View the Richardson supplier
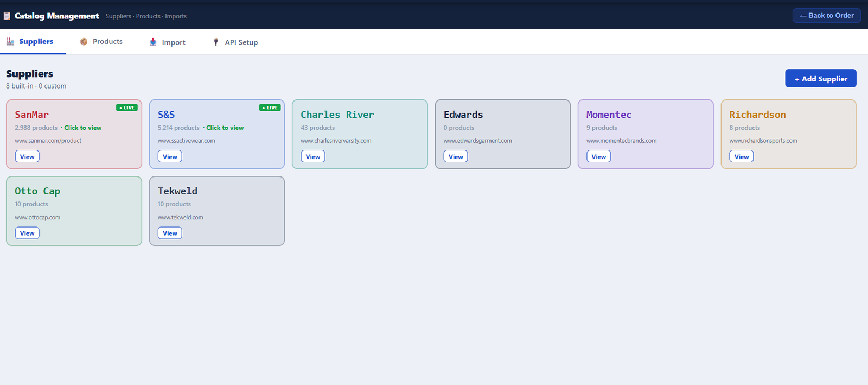Viewport: 868px width, 385px height. point(742,156)
